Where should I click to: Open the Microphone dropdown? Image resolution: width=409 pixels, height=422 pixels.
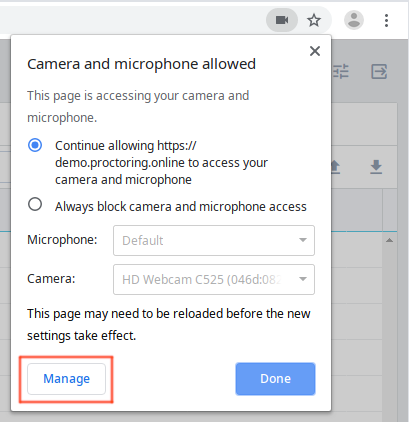tap(214, 240)
